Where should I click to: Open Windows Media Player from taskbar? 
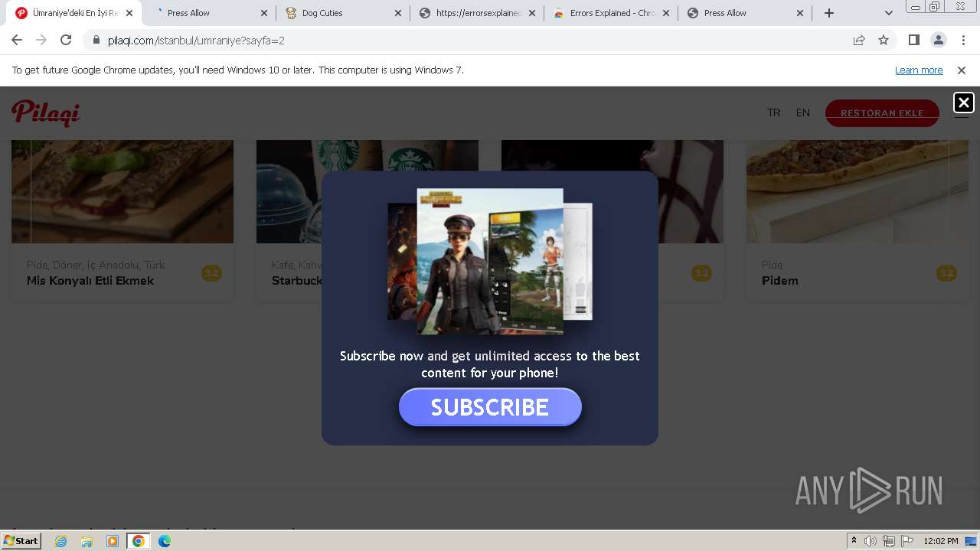113,541
